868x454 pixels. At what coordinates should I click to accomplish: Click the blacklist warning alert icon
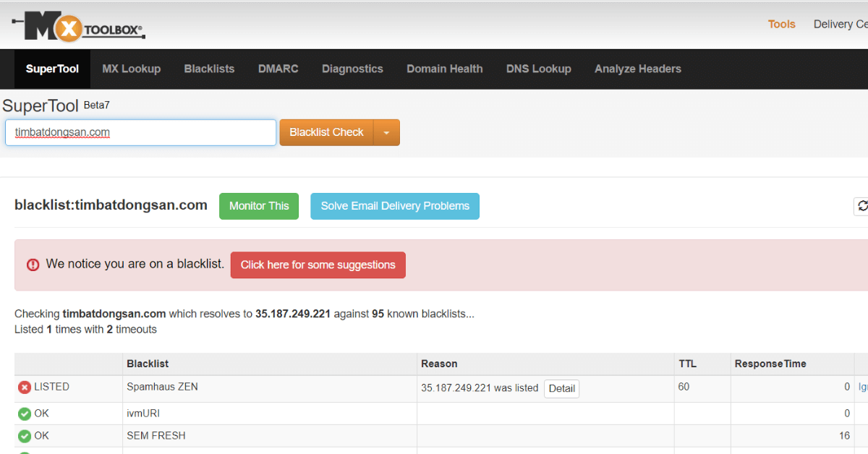[x=33, y=265]
